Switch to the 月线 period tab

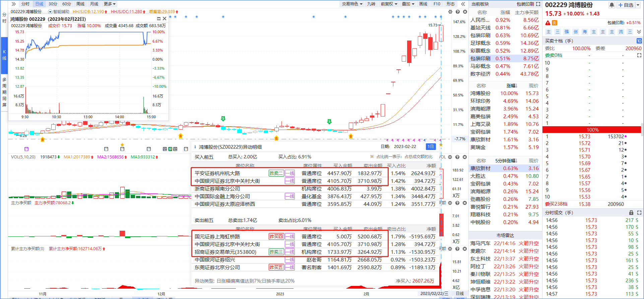click(94, 4)
